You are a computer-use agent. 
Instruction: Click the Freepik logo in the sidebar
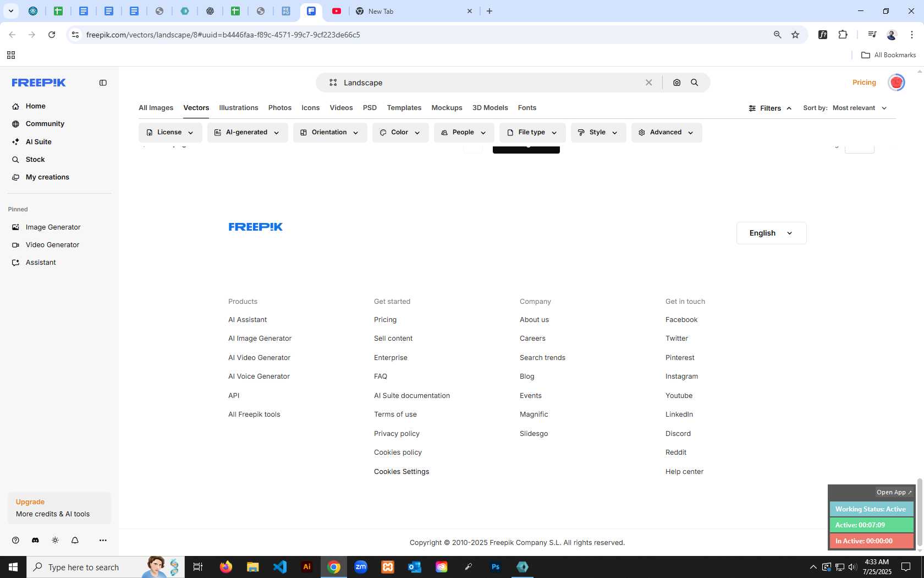click(x=39, y=83)
